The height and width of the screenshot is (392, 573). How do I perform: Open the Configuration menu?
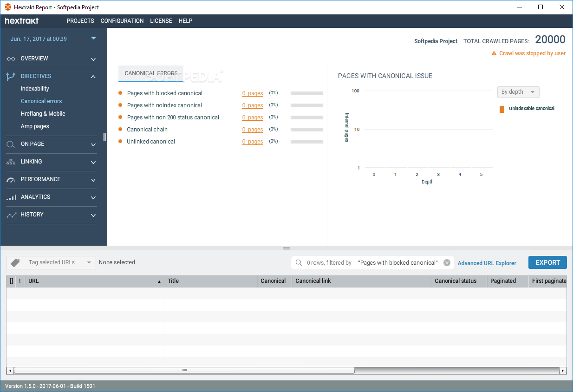pos(122,21)
